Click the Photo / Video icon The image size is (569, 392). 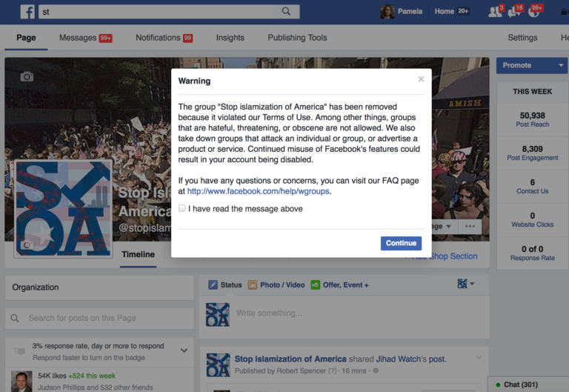[252, 285]
